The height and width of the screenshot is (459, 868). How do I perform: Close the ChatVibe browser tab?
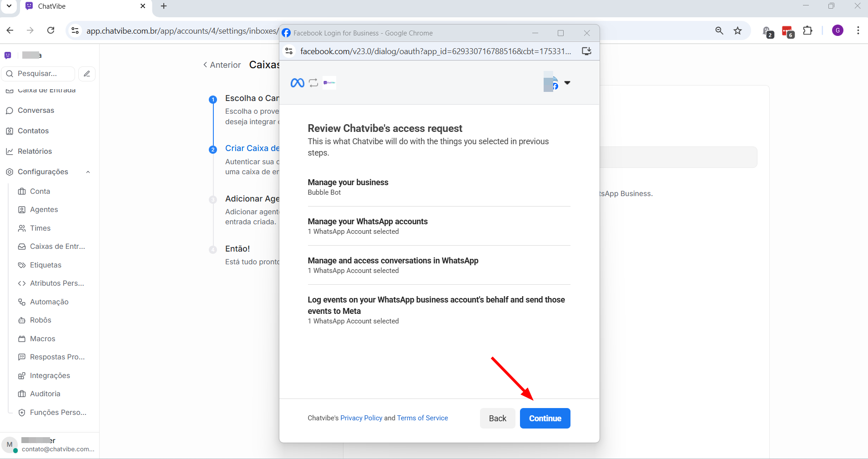tap(143, 6)
